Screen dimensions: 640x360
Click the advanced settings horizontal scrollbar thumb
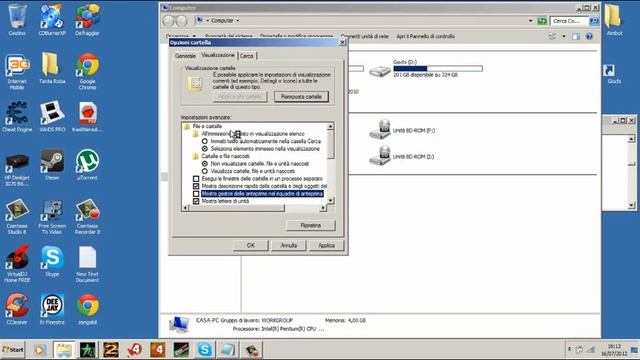[x=237, y=208]
